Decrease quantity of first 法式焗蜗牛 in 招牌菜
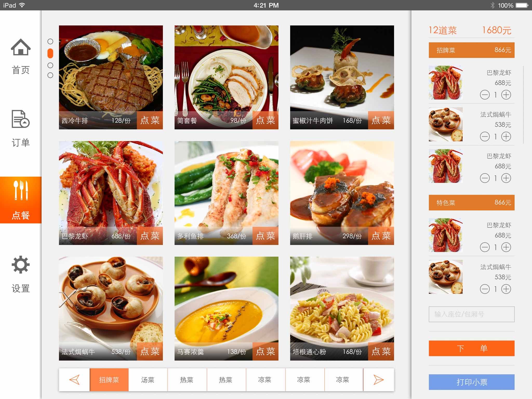The height and width of the screenshot is (399, 532). [485, 136]
